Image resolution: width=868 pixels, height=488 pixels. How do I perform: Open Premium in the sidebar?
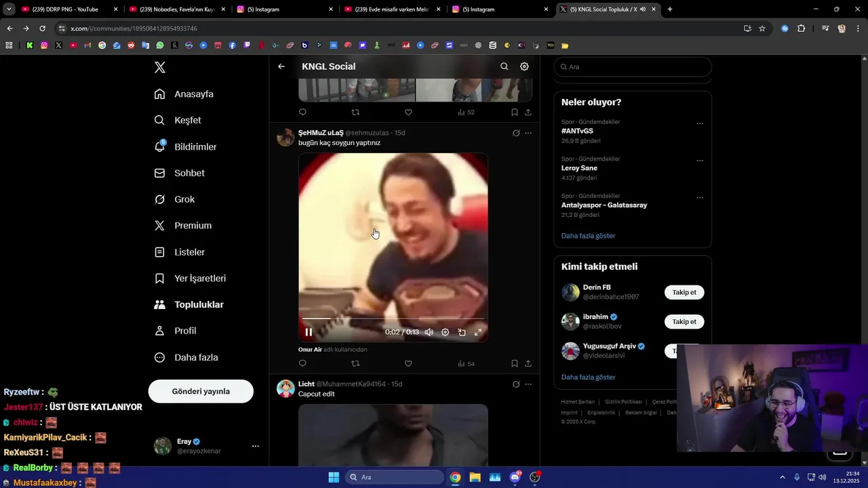[x=183, y=226]
